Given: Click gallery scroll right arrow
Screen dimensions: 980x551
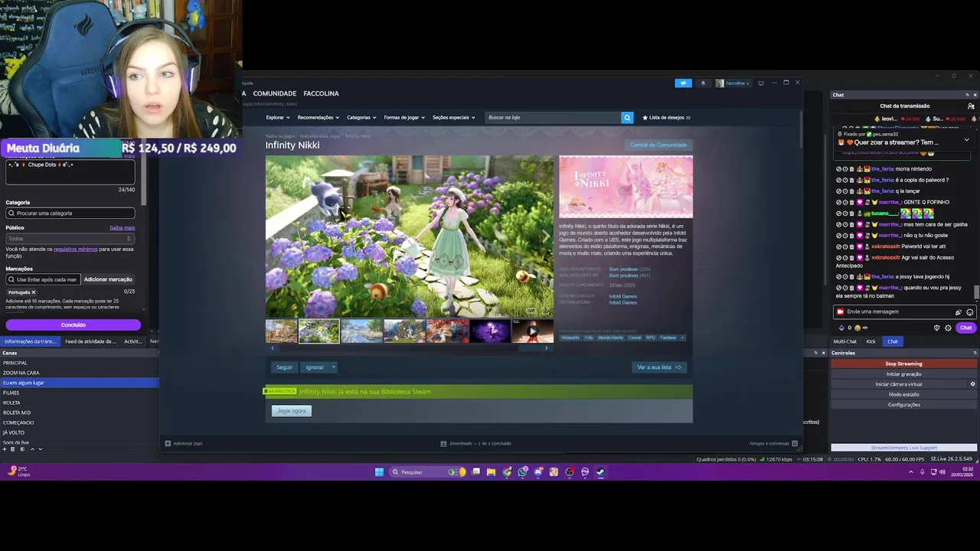Looking at the screenshot, I should click(x=546, y=348).
